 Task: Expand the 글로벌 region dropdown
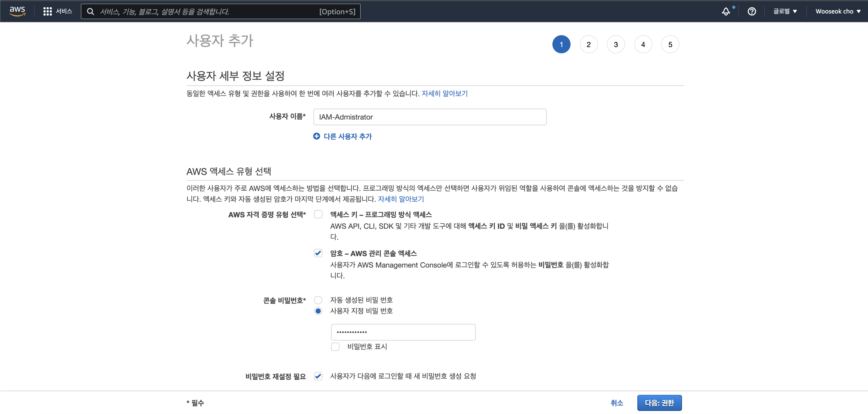785,11
